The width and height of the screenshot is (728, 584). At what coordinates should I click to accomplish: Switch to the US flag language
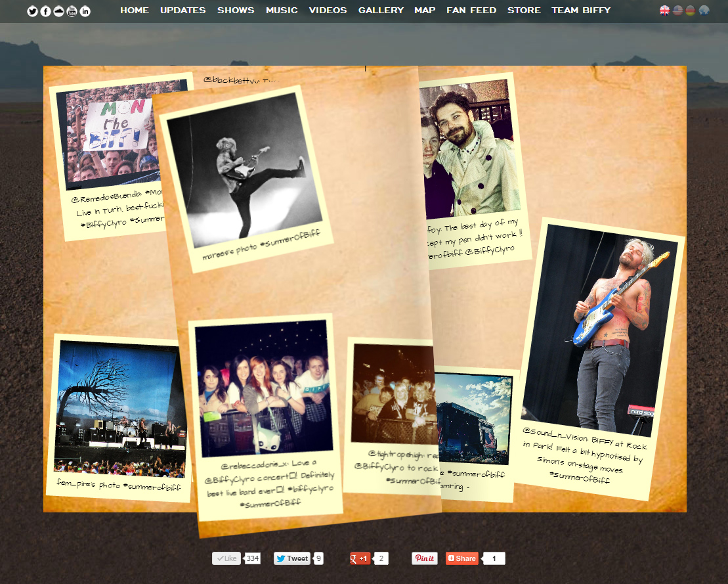(678, 11)
